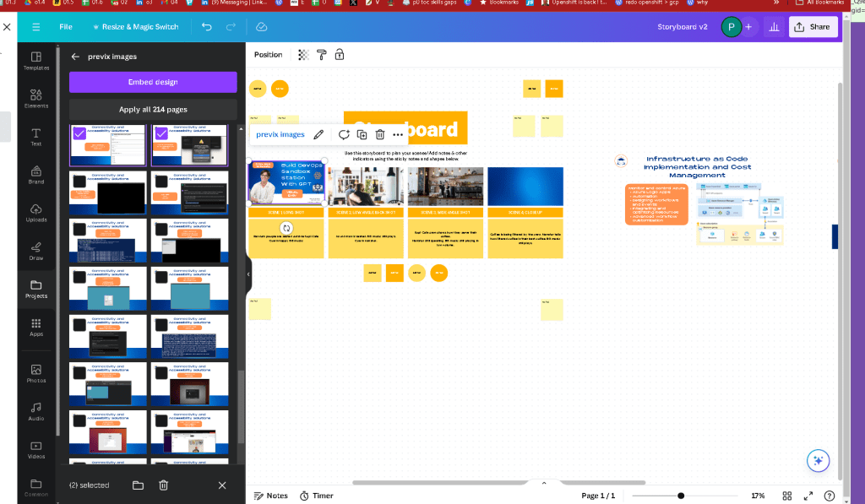Screen dimensions: 865x504
Task: Open the Projects sidebar tab
Action: 36,289
